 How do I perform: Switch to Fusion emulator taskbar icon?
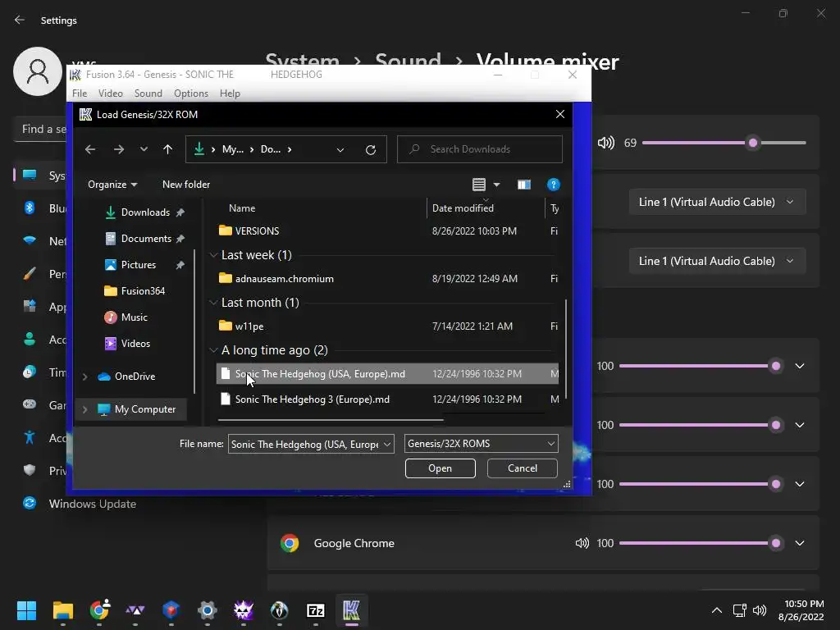(351, 610)
